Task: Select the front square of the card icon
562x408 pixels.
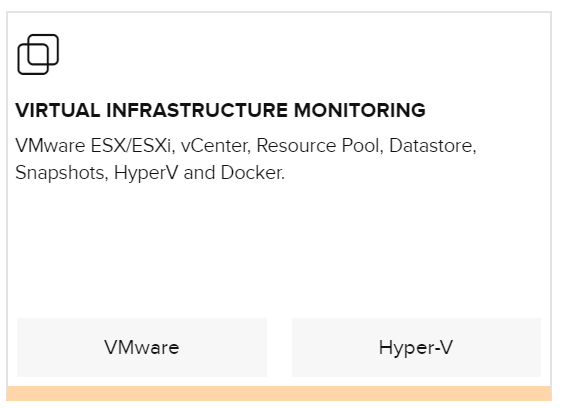Action: [33, 60]
